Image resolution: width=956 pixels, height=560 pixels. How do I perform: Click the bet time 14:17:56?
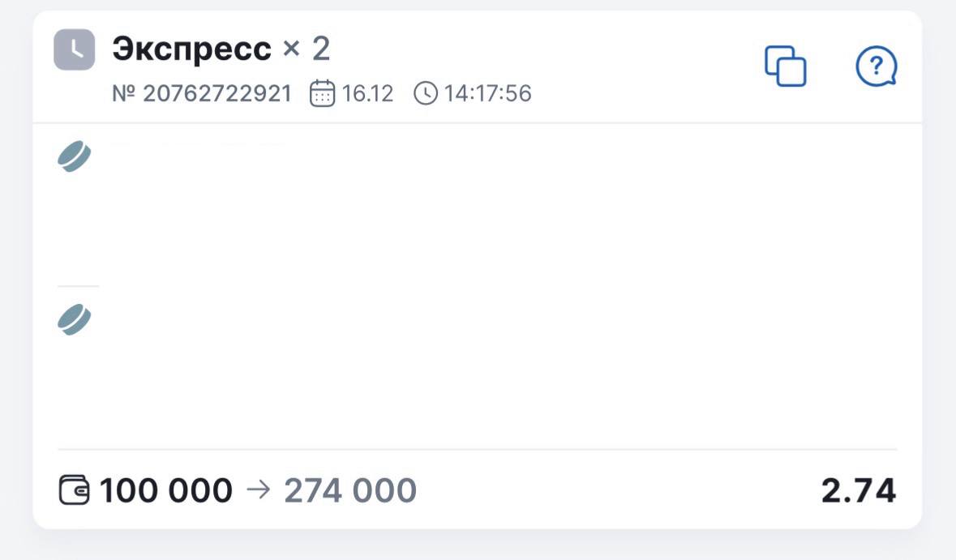tap(487, 94)
